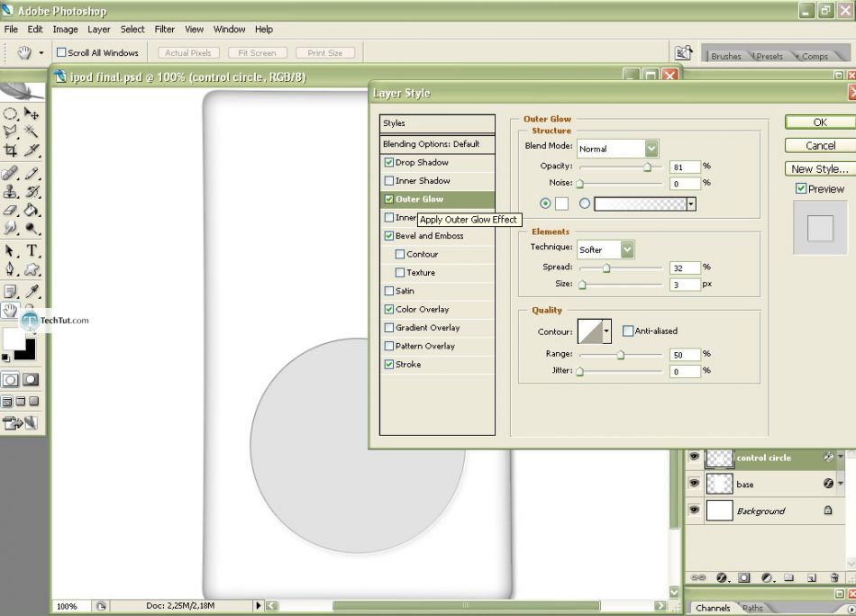Select the Crop tool
This screenshot has height=616, width=856.
click(x=10, y=150)
